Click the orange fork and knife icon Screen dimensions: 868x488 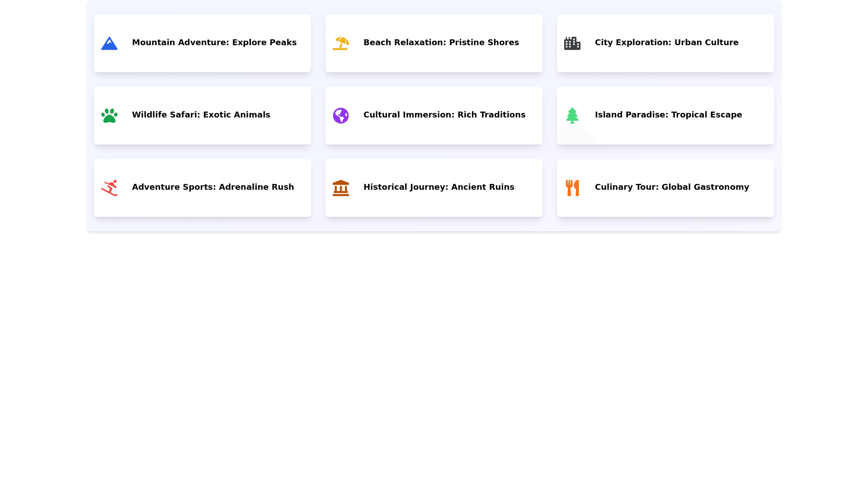pyautogui.click(x=572, y=188)
